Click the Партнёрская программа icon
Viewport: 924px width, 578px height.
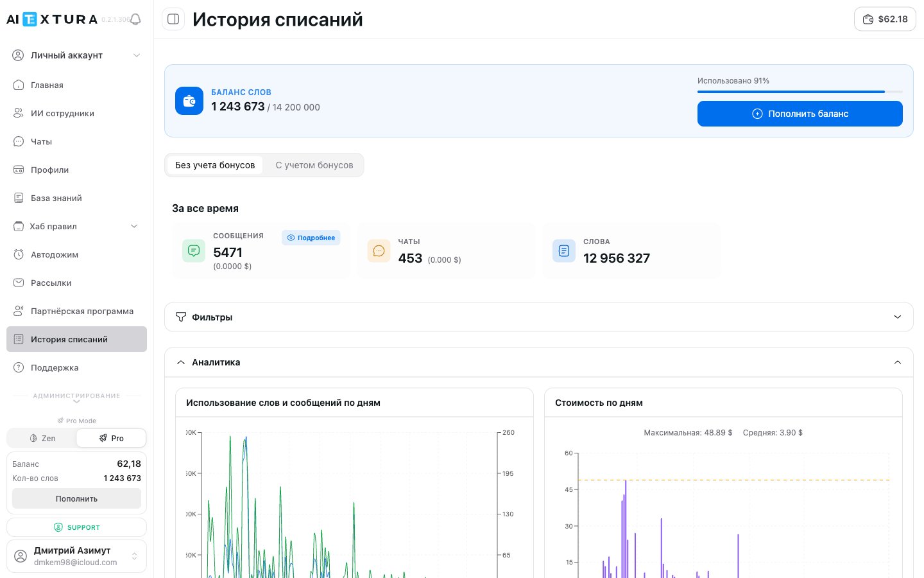[x=19, y=311]
